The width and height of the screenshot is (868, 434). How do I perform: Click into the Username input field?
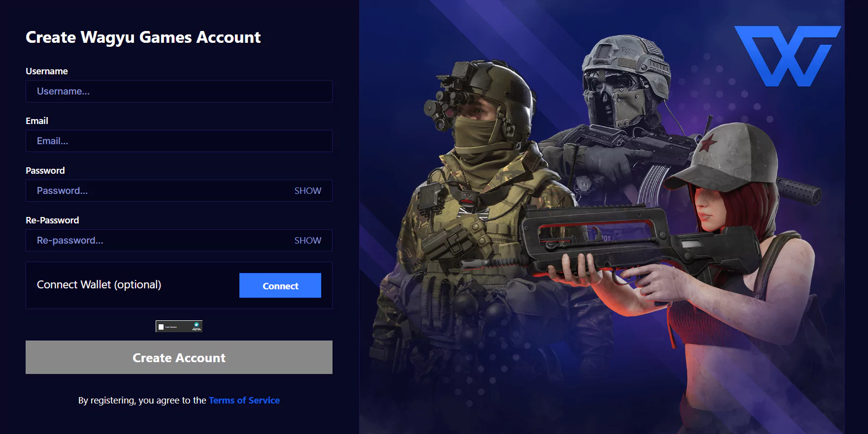point(179,92)
